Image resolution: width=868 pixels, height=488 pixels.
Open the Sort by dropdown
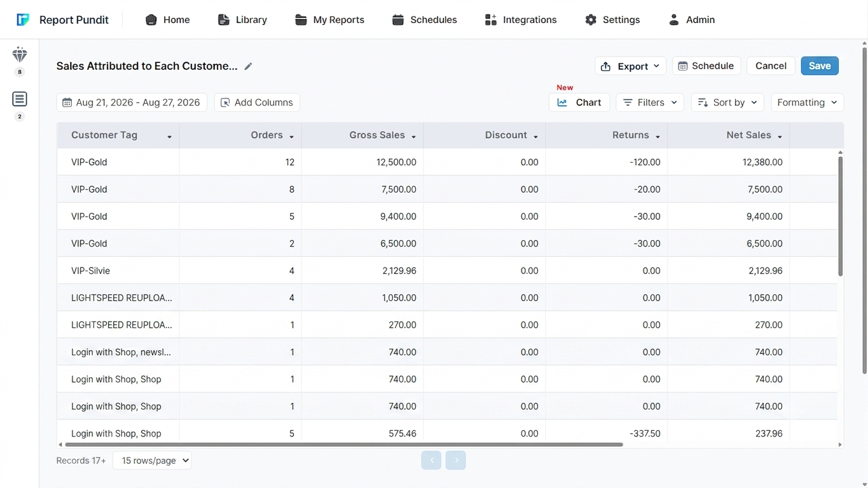(x=727, y=102)
